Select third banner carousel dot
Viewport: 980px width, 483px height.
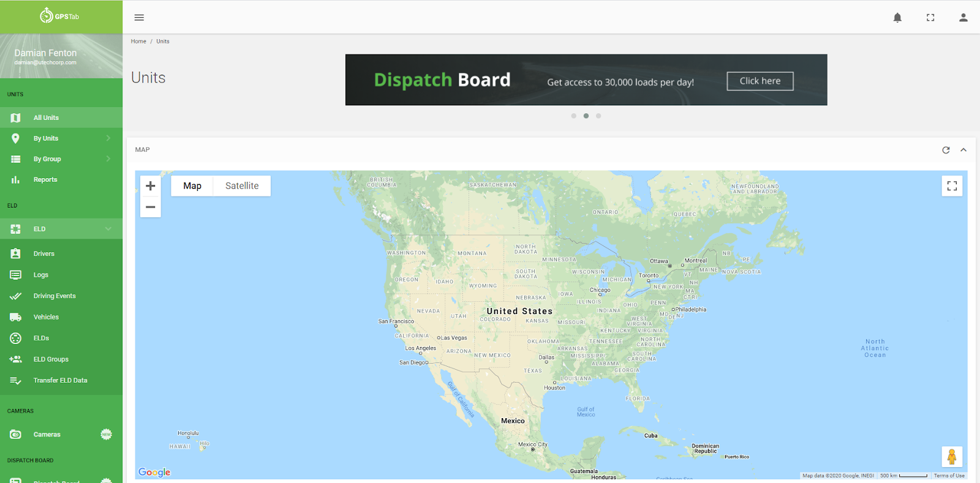click(598, 116)
